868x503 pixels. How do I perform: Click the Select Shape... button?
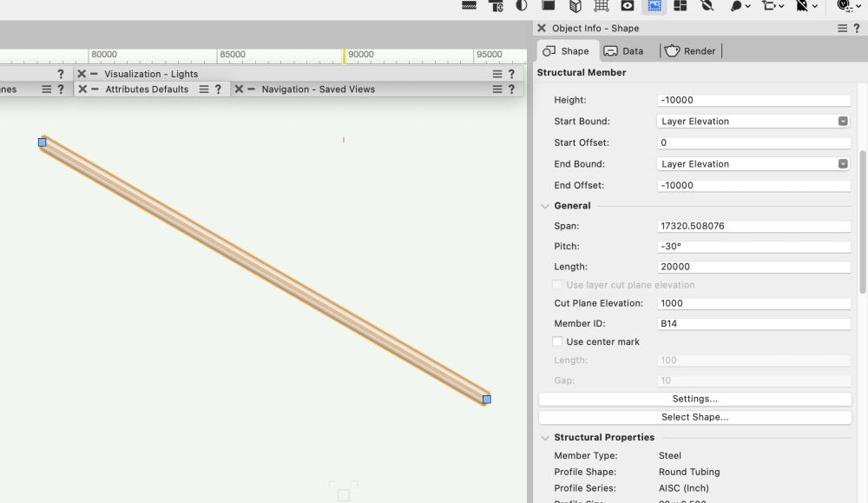coord(694,417)
